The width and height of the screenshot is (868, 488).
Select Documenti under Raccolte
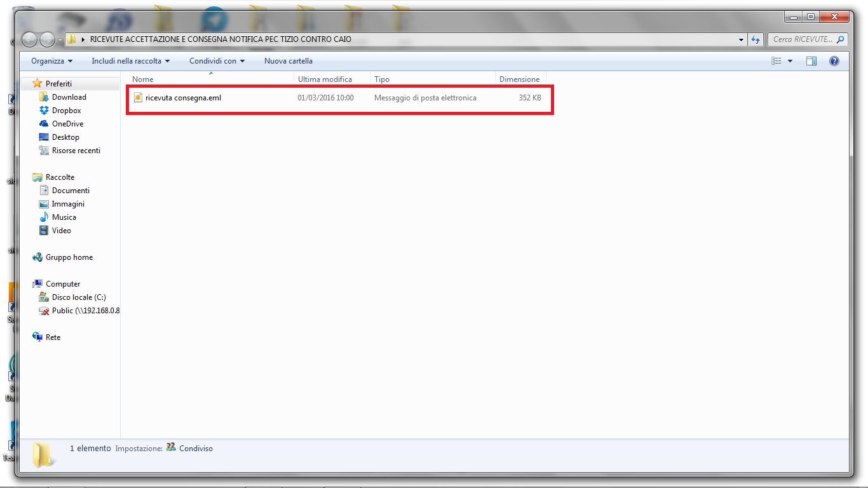(x=71, y=191)
